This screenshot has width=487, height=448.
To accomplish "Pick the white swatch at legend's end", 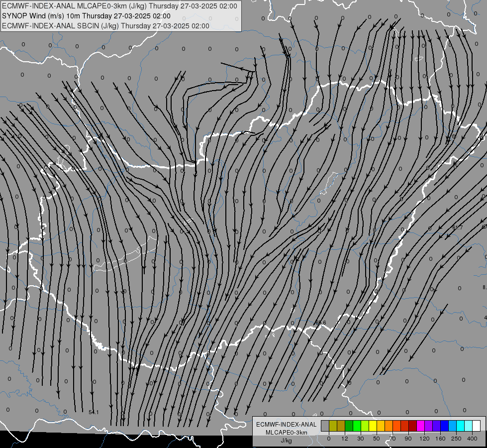I will [x=477, y=426].
